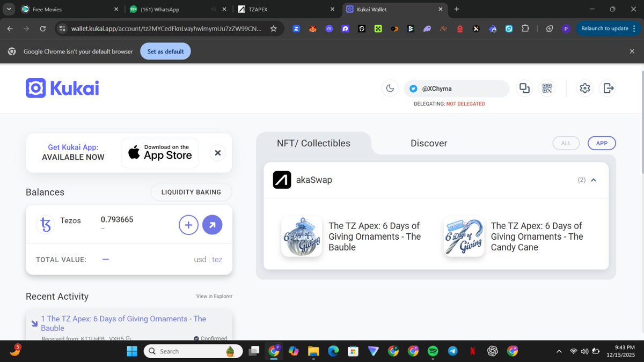Set Chrome as default browser

pyautogui.click(x=165, y=51)
